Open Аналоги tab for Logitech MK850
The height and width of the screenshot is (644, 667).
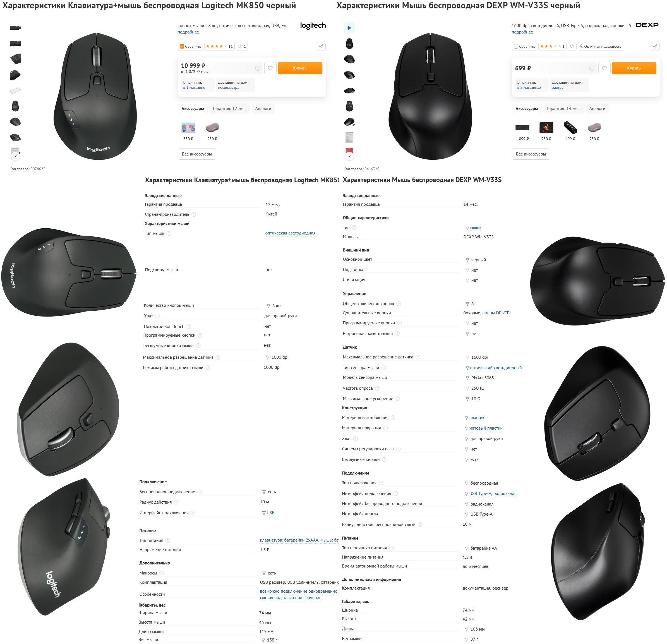pyautogui.click(x=263, y=109)
